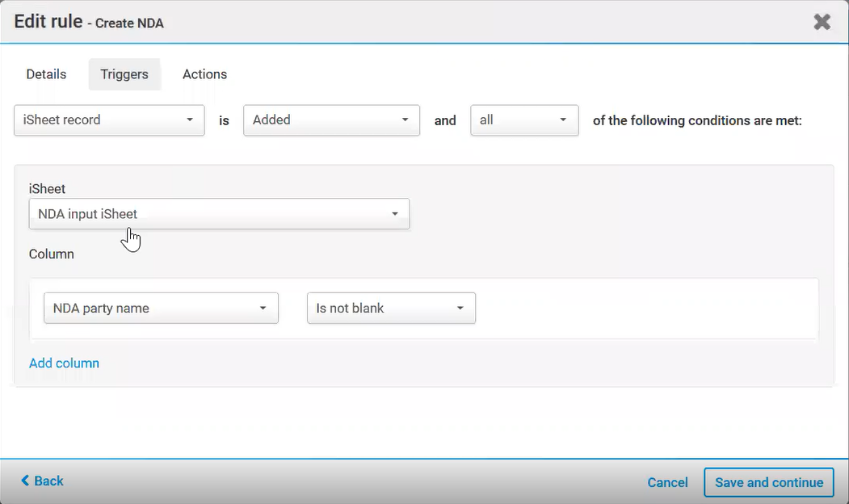The width and height of the screenshot is (849, 504).
Task: Expand the iSheet record dropdown
Action: (109, 120)
